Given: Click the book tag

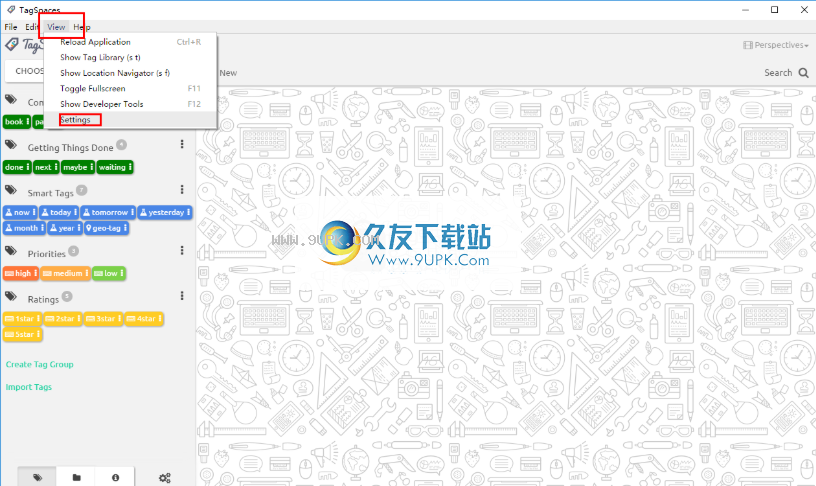Looking at the screenshot, I should tap(17, 122).
